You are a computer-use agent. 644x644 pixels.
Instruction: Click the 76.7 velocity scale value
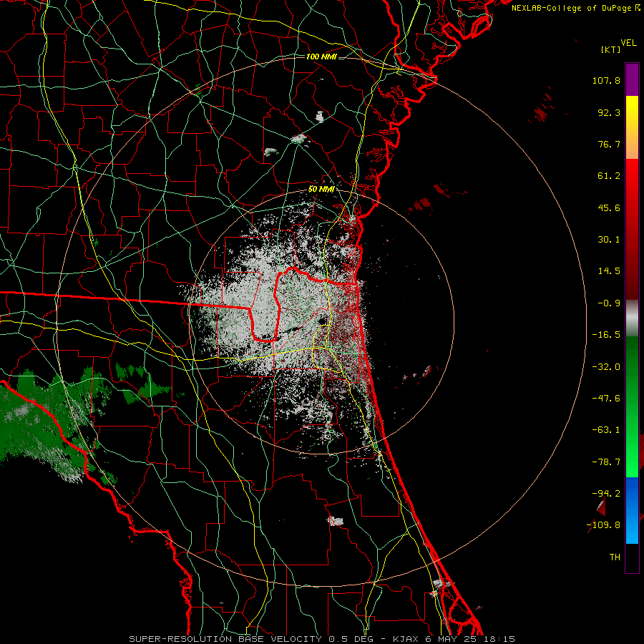click(x=609, y=144)
